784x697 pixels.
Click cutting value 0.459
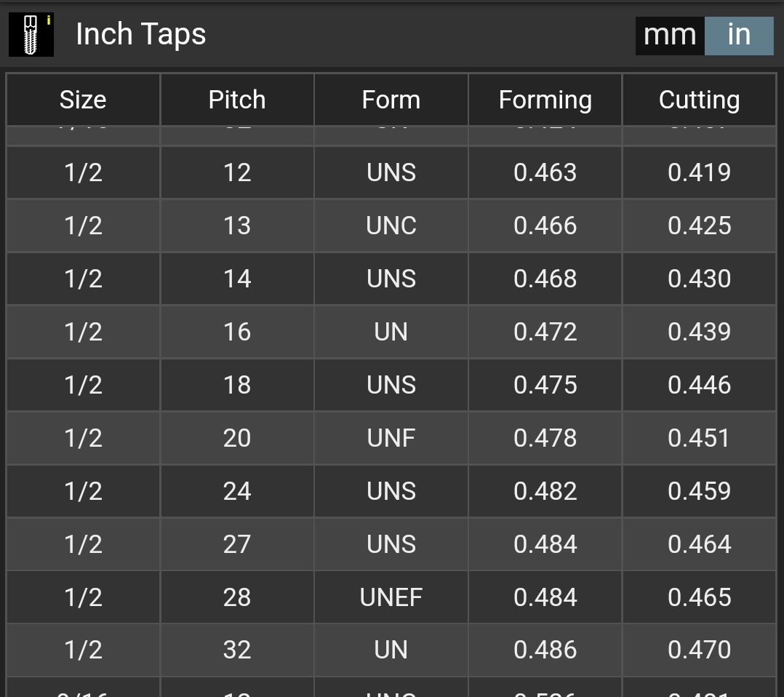click(x=699, y=491)
